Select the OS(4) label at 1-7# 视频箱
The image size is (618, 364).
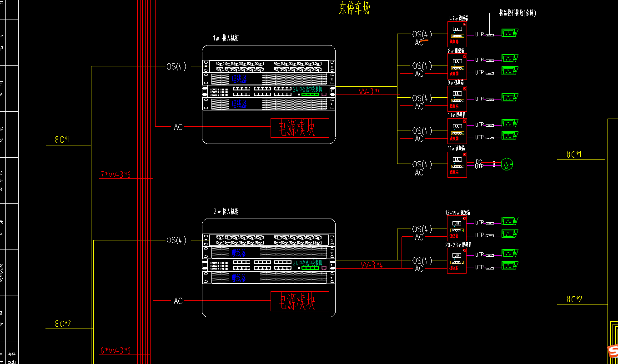click(x=422, y=34)
